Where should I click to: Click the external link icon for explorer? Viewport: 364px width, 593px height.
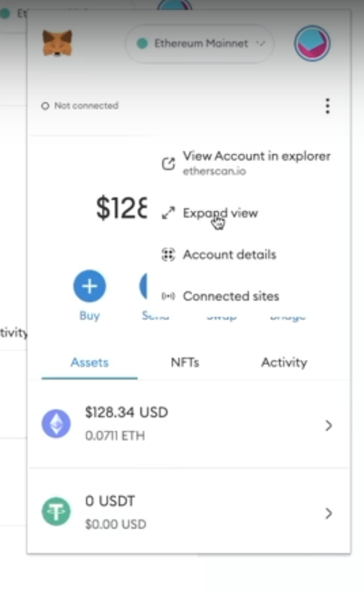coord(168,164)
